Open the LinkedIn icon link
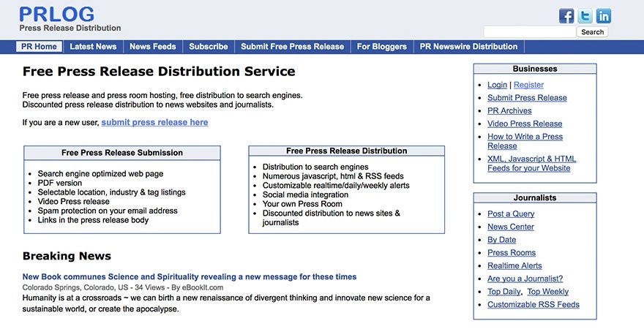The height and width of the screenshot is (329, 644). pyautogui.click(x=604, y=16)
